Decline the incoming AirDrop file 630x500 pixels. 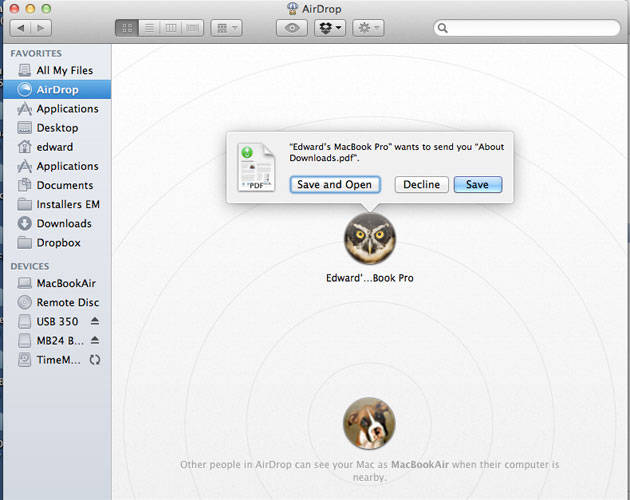click(x=421, y=184)
